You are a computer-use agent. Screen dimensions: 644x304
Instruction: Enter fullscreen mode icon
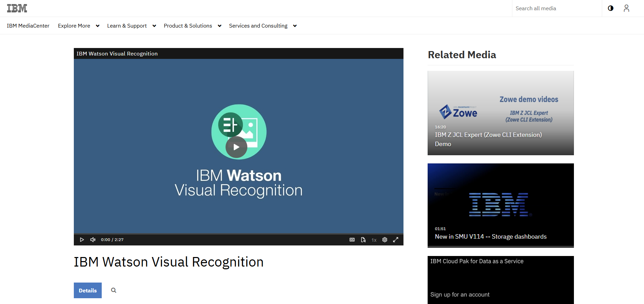click(396, 240)
